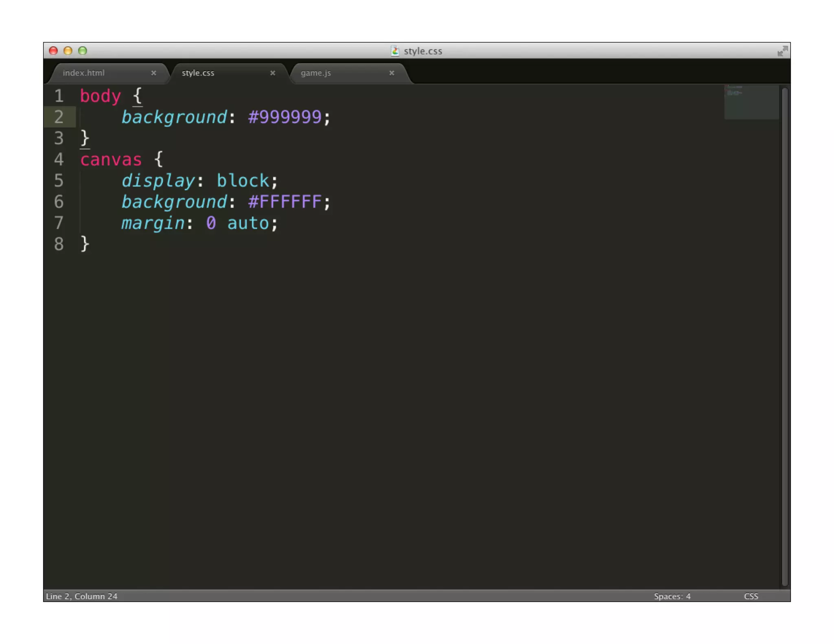Switch to the index.html tab
This screenshot has height=644, width=834.
click(108, 73)
